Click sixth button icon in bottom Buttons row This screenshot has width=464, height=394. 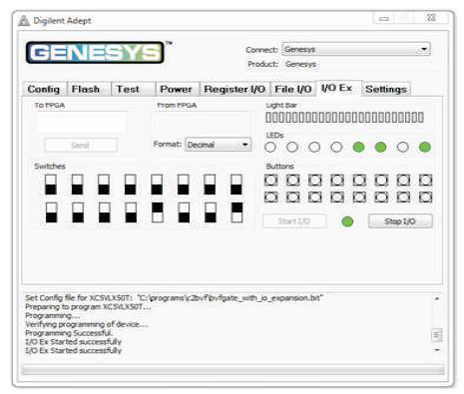[x=381, y=197]
